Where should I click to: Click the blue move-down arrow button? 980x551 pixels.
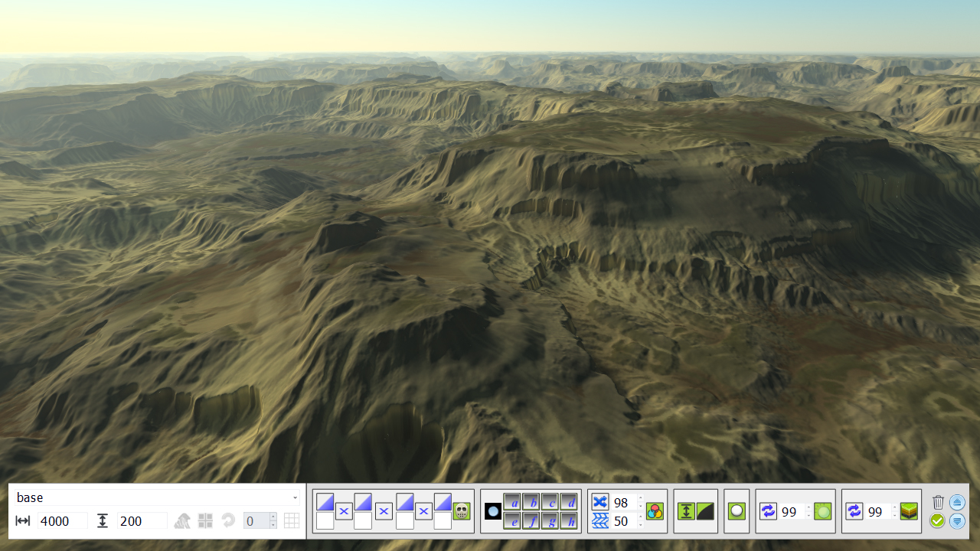click(957, 521)
